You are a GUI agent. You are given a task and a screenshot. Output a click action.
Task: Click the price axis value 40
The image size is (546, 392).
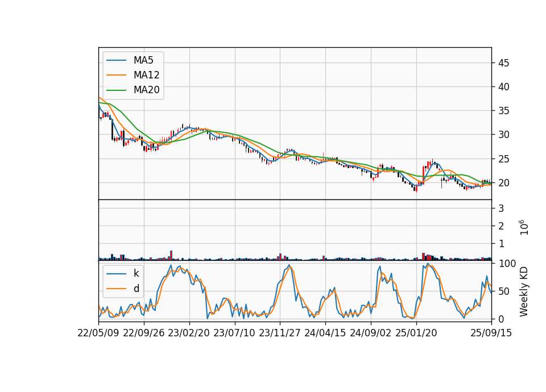pyautogui.click(x=503, y=87)
